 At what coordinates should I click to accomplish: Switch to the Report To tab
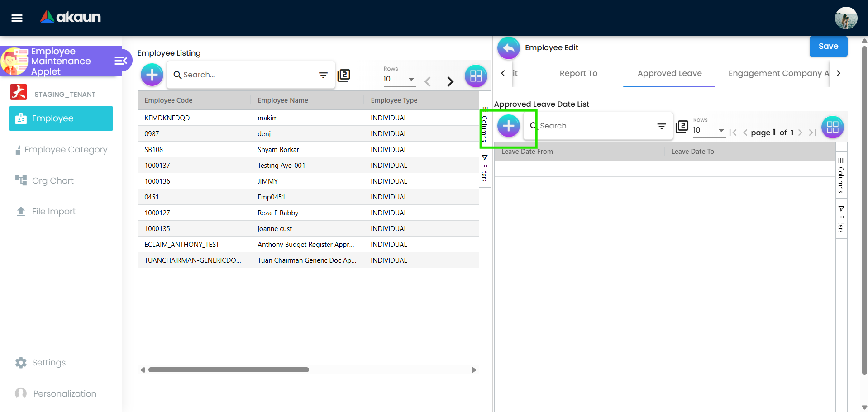point(578,73)
